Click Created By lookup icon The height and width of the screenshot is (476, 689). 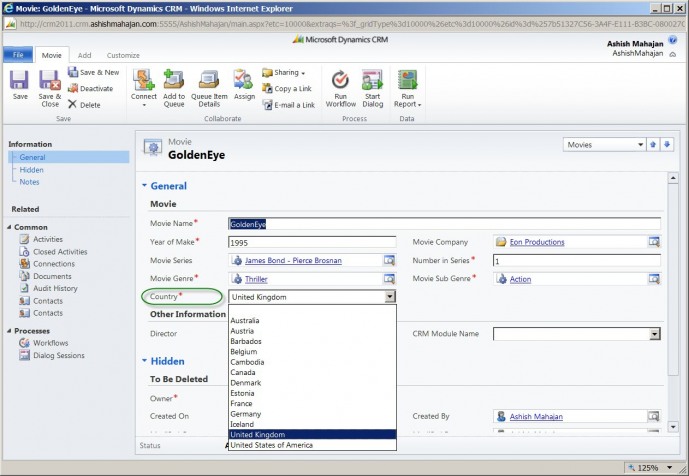point(654,416)
